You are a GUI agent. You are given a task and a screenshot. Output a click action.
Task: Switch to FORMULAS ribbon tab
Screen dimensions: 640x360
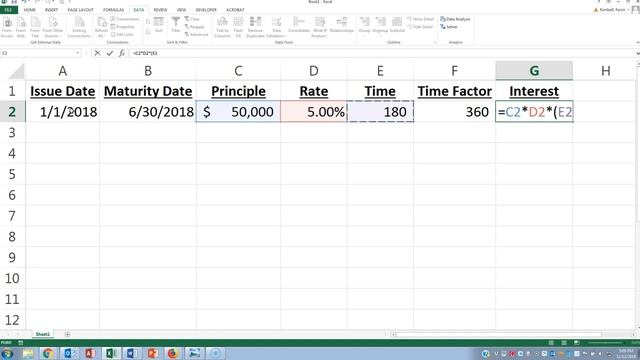tap(113, 10)
